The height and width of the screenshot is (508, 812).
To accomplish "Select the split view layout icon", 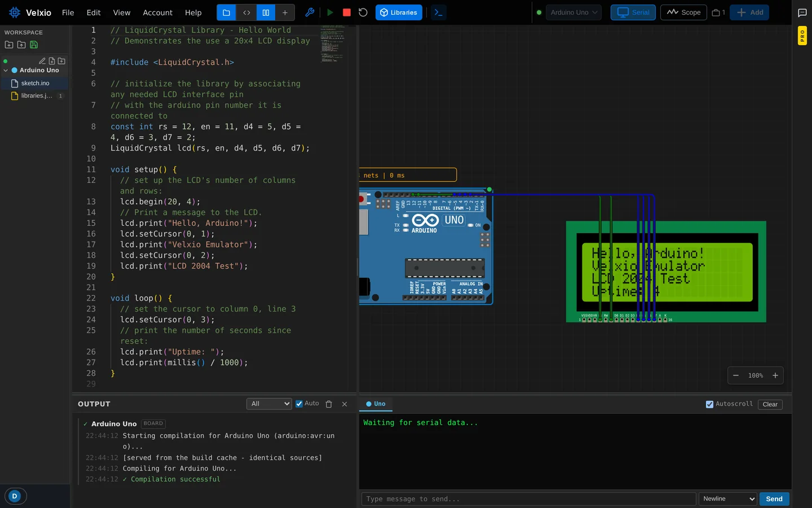I will (266, 12).
